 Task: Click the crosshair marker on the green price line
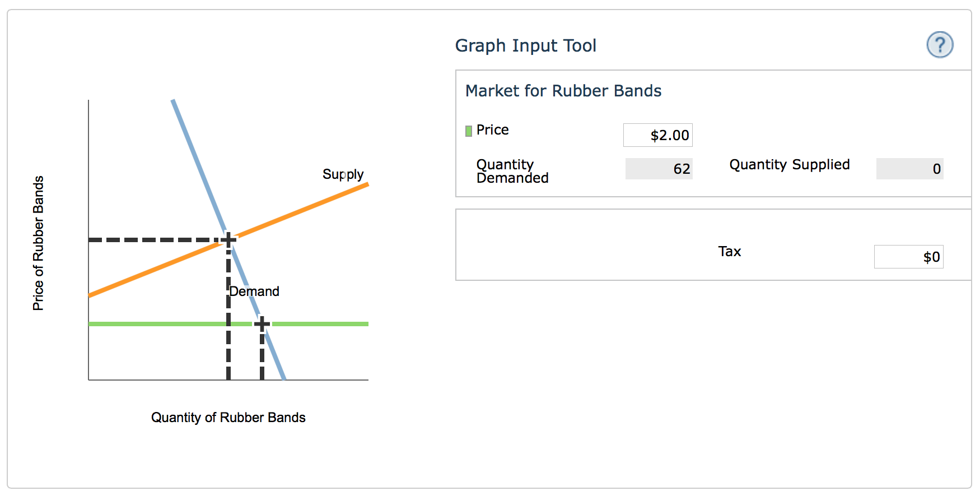point(262,324)
